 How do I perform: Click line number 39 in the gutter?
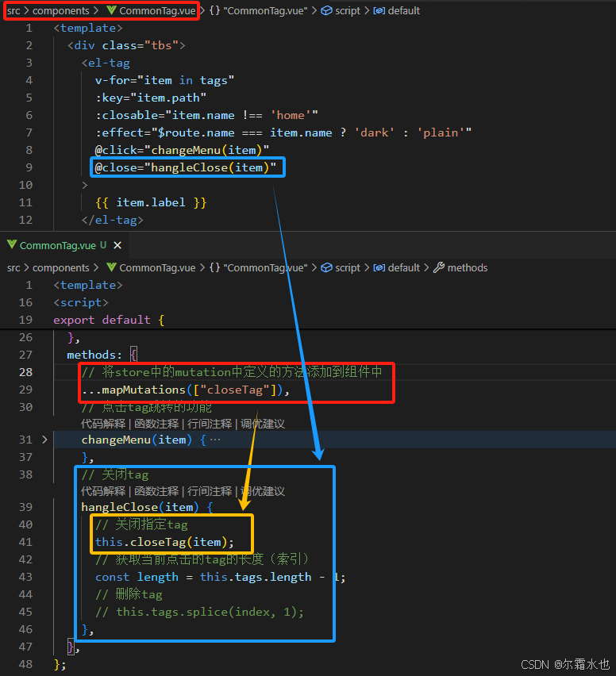click(x=25, y=507)
